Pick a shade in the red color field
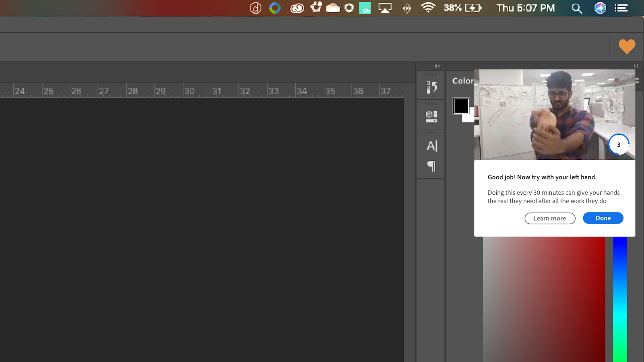 click(544, 299)
